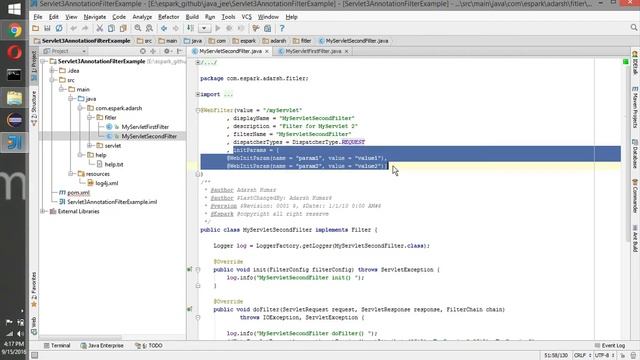Screen dimensions: 640x360
Task: Click the Synchronize toolbar icon
Action: tap(59, 28)
